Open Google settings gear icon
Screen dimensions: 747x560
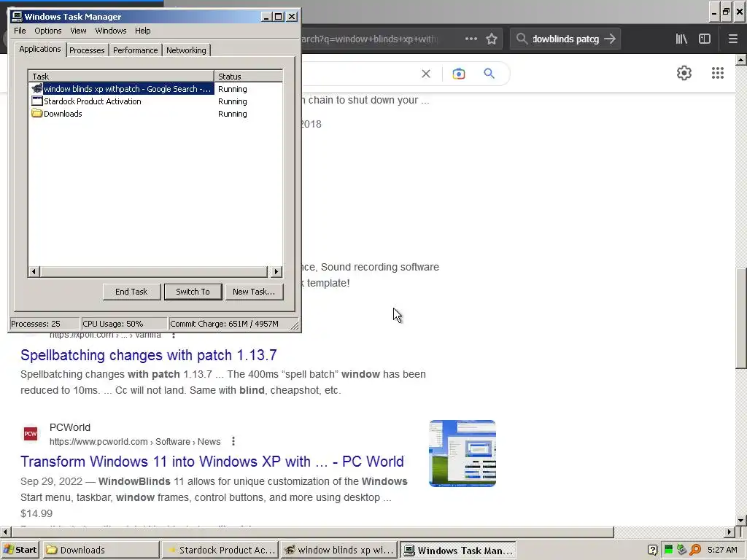coord(684,73)
